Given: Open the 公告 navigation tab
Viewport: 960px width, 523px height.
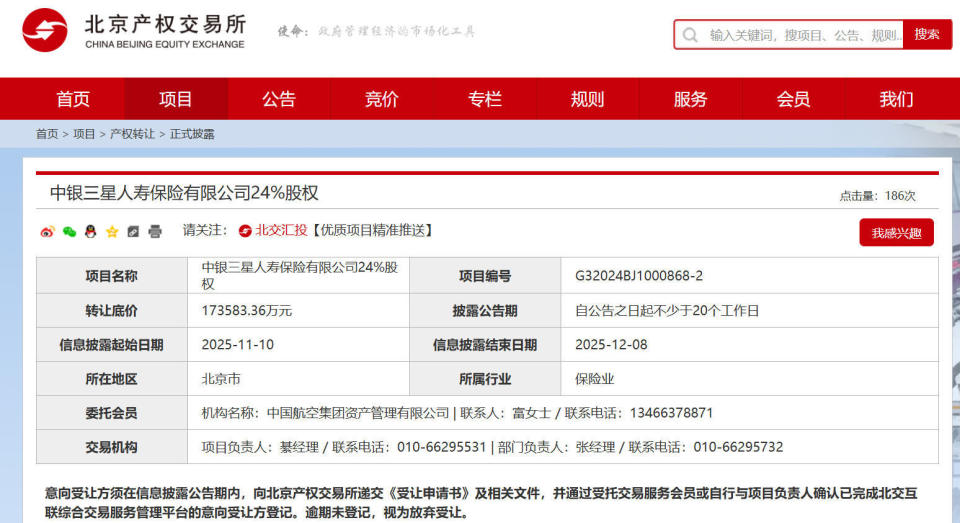Looking at the screenshot, I should point(279,99).
